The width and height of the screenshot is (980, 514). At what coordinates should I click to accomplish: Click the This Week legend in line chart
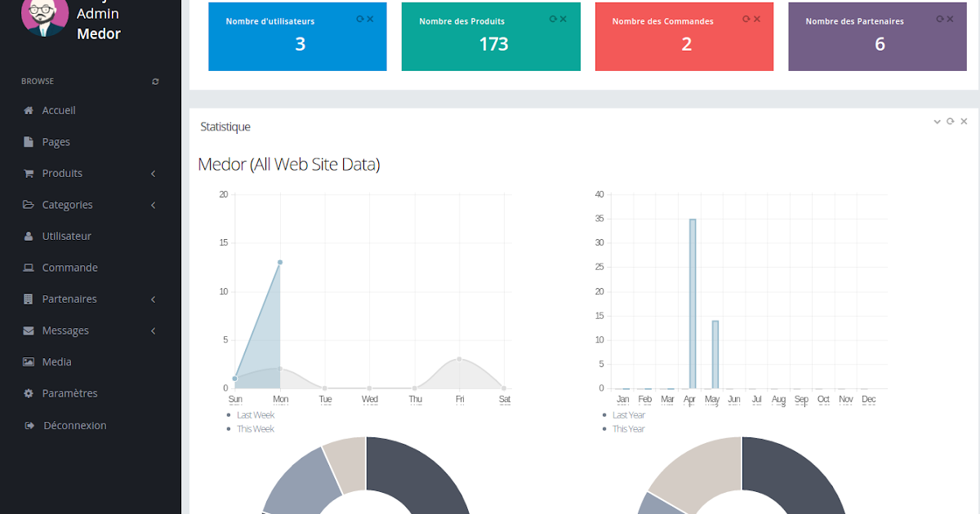256,429
